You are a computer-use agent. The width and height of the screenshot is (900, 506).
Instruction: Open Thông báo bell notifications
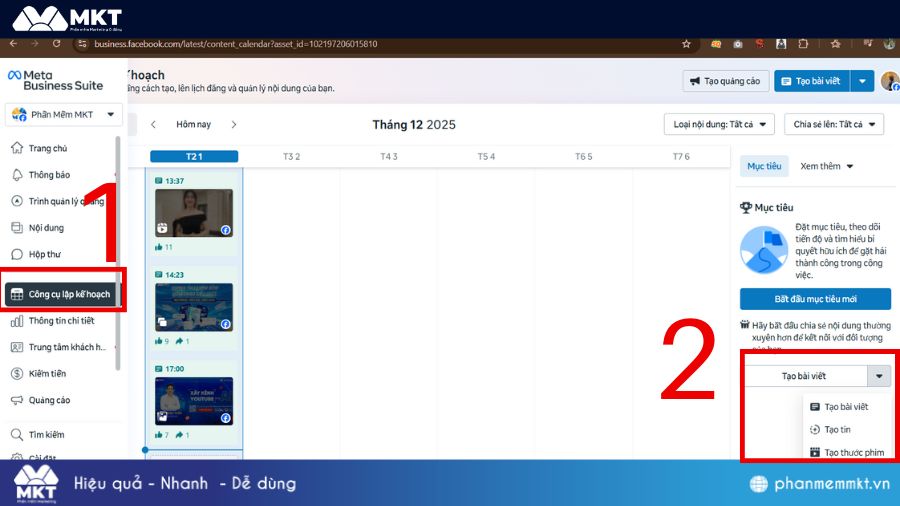pos(17,174)
